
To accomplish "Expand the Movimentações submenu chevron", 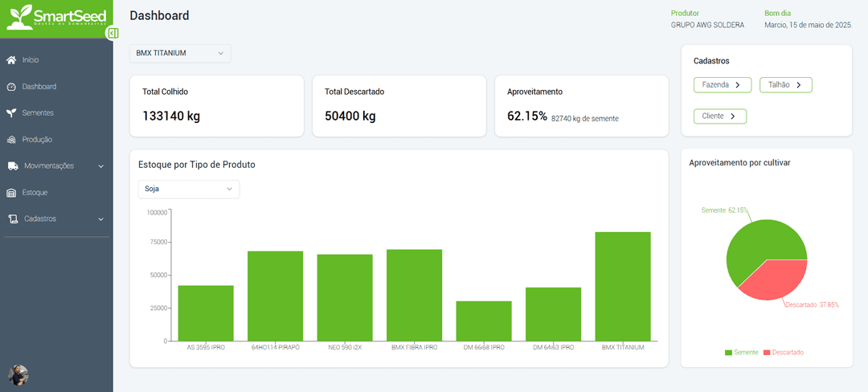I will click(100, 166).
